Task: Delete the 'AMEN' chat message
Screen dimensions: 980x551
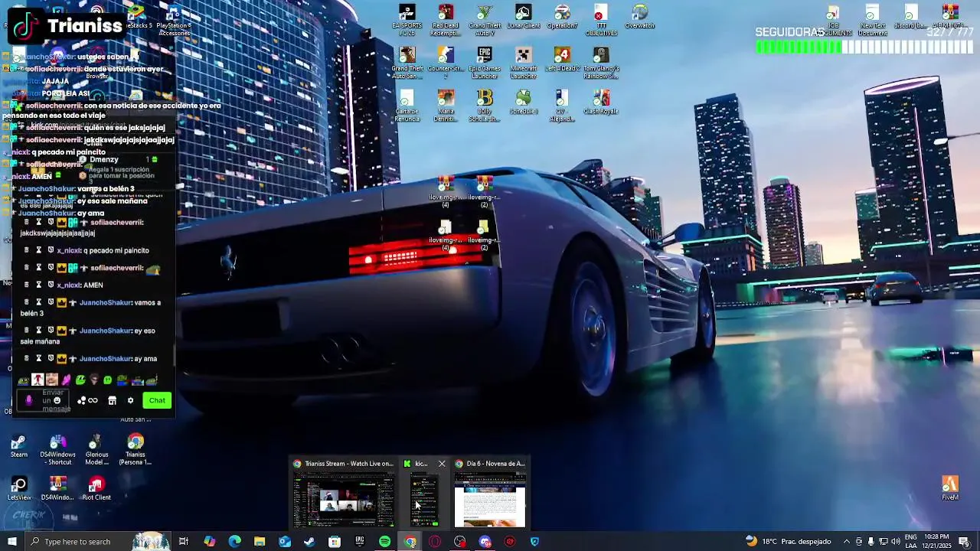Action: point(27,285)
